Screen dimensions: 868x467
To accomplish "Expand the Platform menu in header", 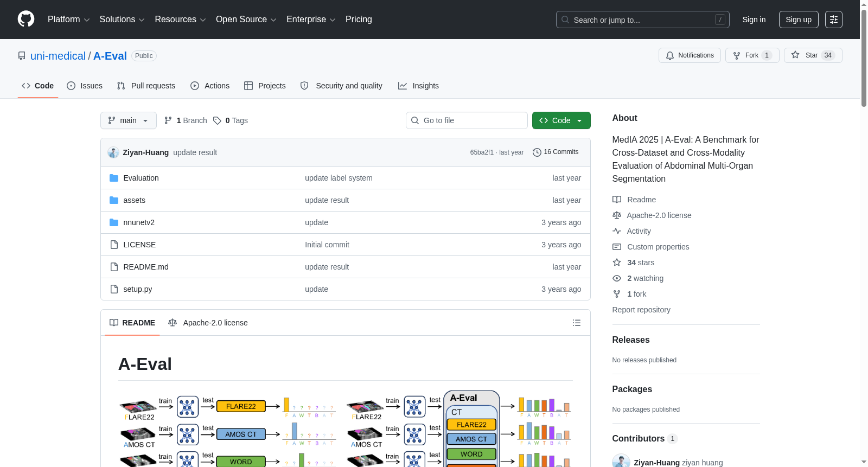I will point(68,20).
